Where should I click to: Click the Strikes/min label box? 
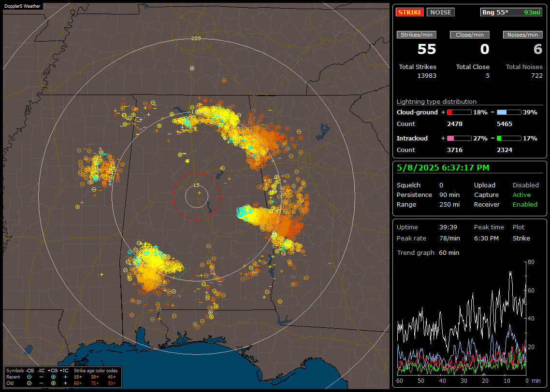tap(416, 35)
